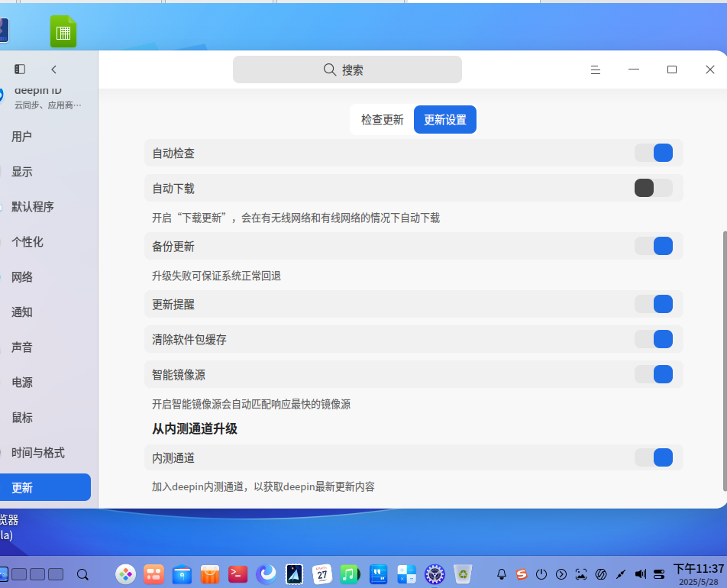Screen dimensions: 727x588
Task: Open the blue browser icon in dock
Action: pos(266,574)
